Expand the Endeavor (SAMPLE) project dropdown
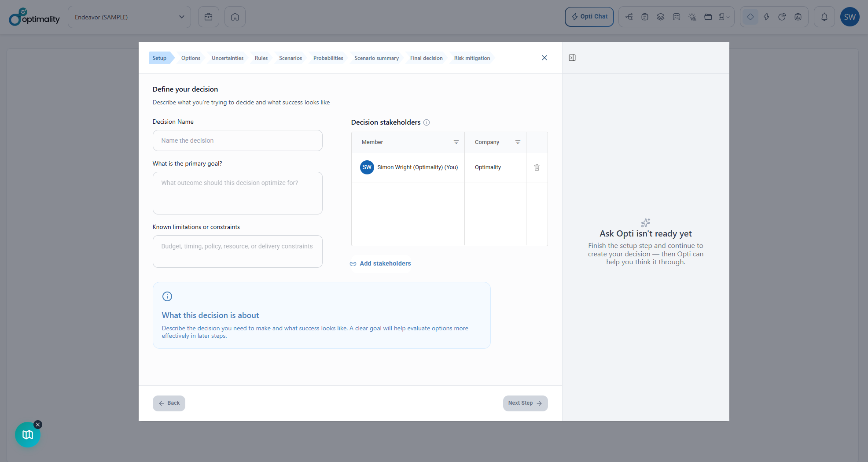Screen dimensions: 868x462 129,17
